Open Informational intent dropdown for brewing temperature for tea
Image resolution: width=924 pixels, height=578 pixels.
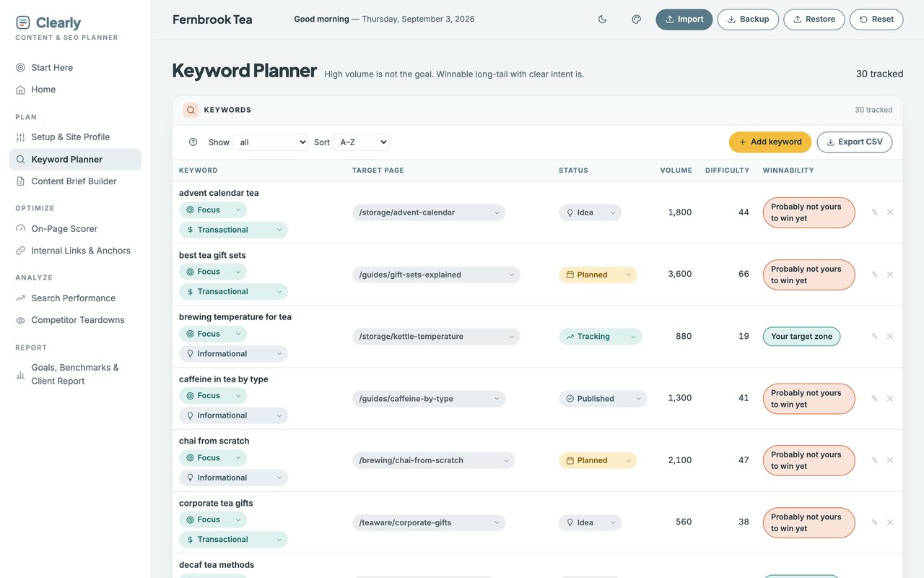(x=233, y=354)
